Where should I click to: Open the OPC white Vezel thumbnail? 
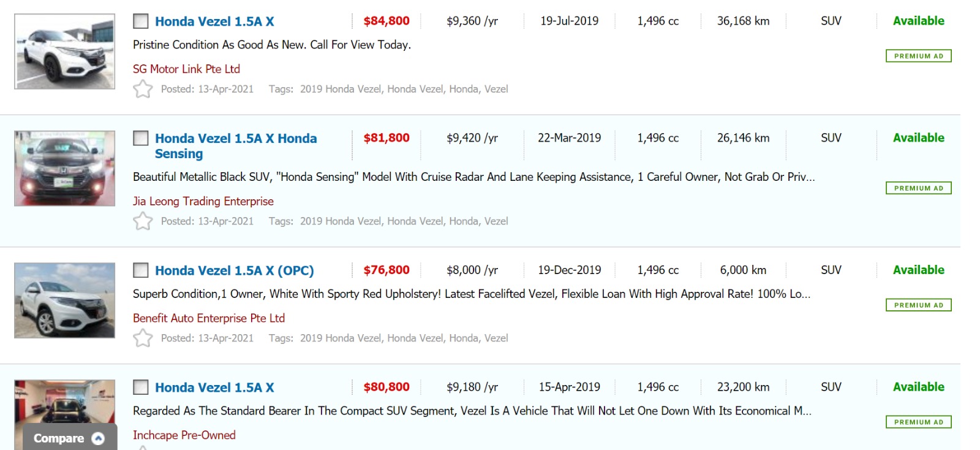click(64, 300)
